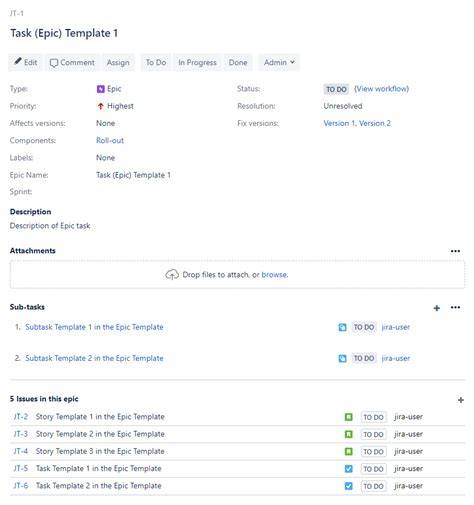Expand the Admin dropdown menu
The image size is (474, 505).
[279, 62]
